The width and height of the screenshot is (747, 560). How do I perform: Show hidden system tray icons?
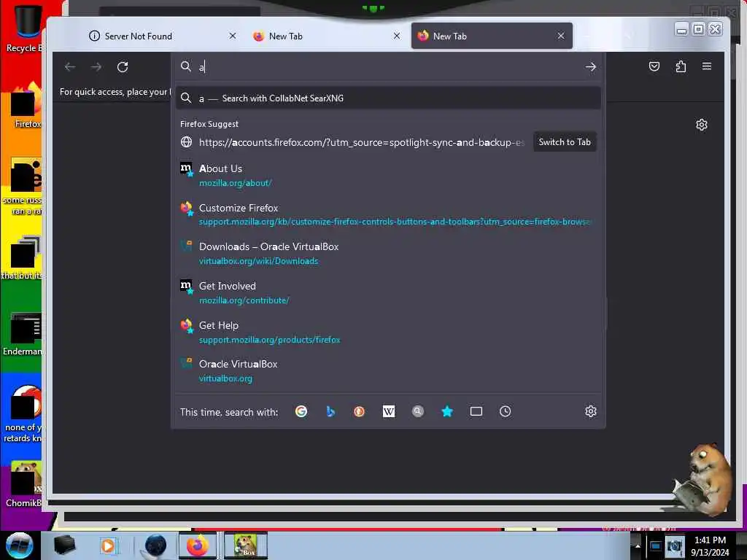(x=638, y=546)
